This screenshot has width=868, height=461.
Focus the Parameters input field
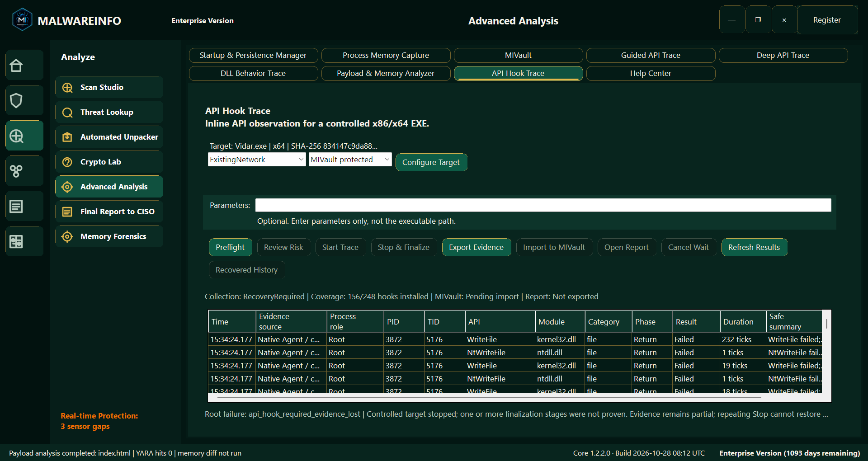(543, 205)
